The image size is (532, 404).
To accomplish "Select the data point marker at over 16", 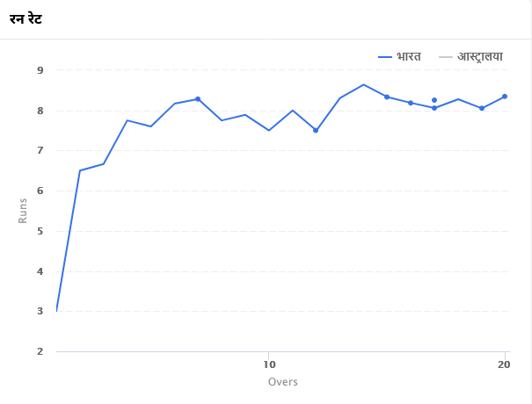I will (411, 103).
